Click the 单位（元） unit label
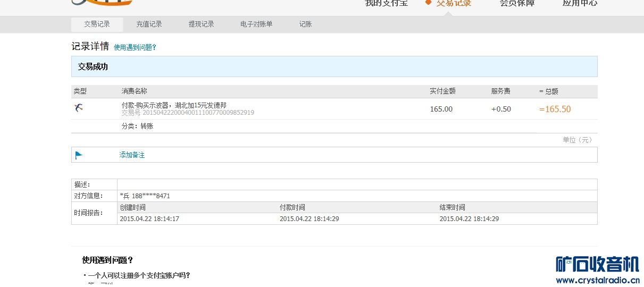 (578, 140)
